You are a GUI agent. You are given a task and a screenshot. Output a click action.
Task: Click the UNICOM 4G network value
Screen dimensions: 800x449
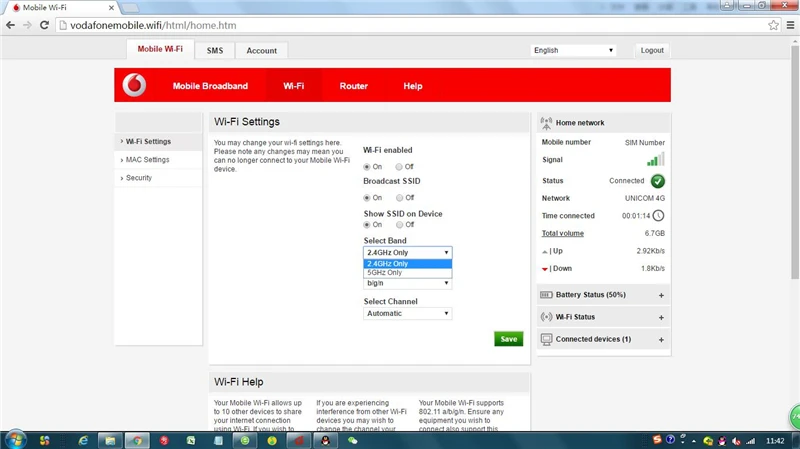645,198
